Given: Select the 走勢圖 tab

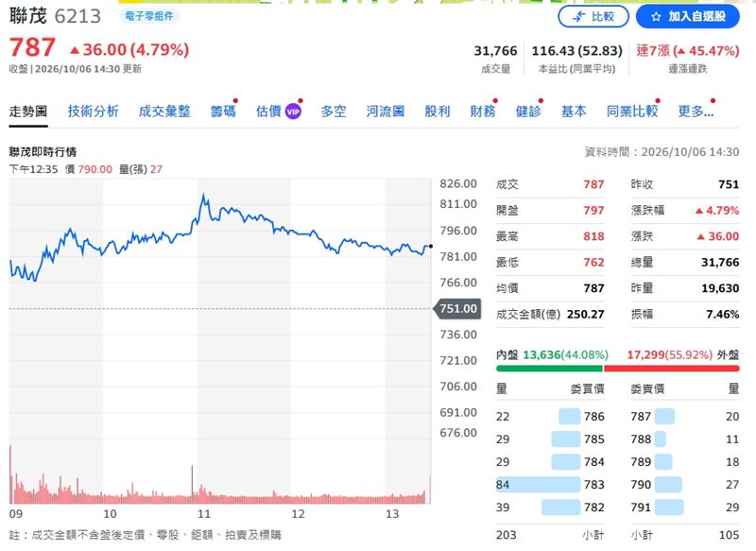Looking at the screenshot, I should tap(28, 112).
